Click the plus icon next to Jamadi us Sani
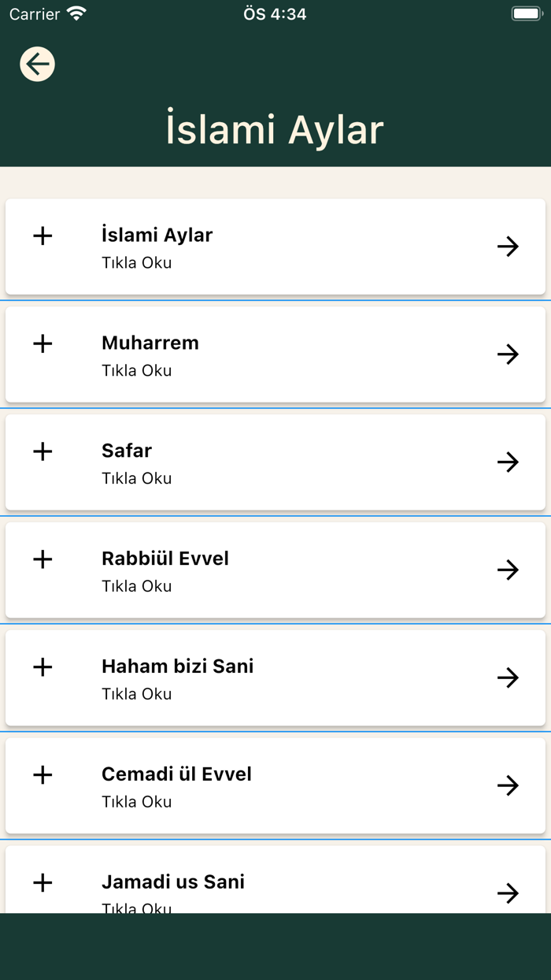The image size is (551, 980). [x=43, y=883]
